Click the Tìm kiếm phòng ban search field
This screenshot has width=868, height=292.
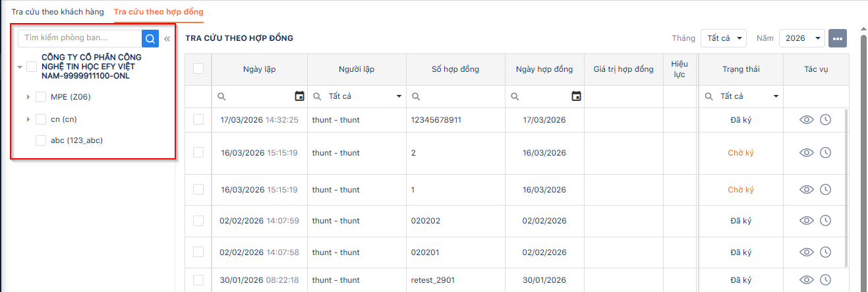(x=80, y=38)
